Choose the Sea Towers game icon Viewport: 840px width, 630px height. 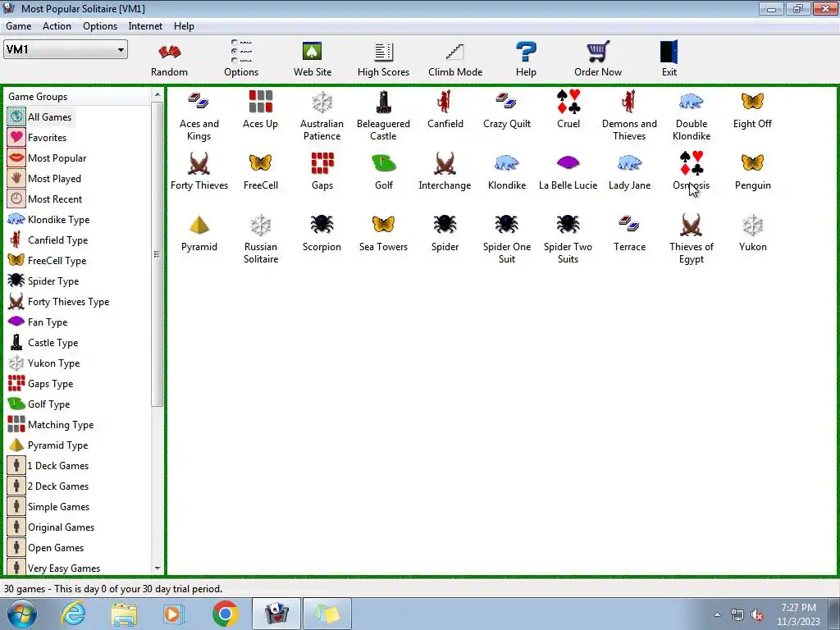coord(384,233)
